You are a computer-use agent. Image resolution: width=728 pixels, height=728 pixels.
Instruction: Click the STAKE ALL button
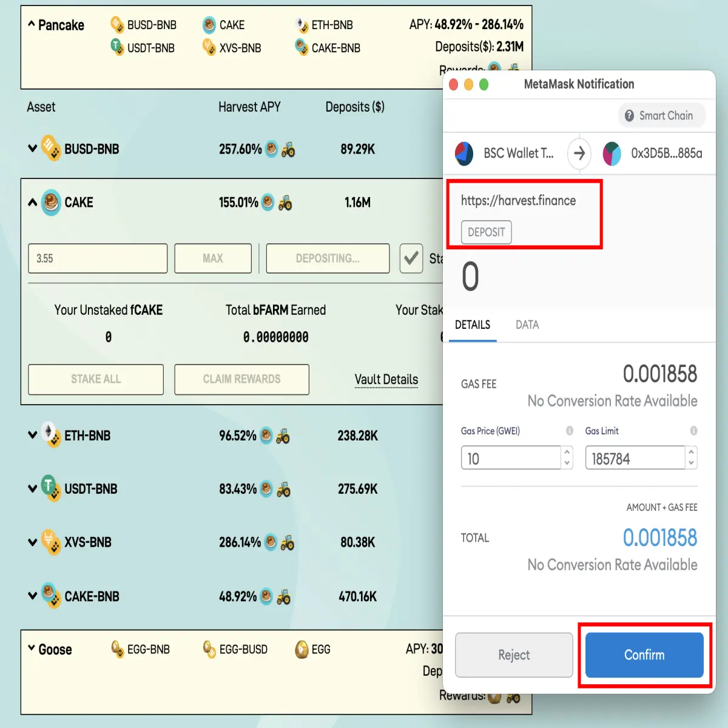pos(96,379)
